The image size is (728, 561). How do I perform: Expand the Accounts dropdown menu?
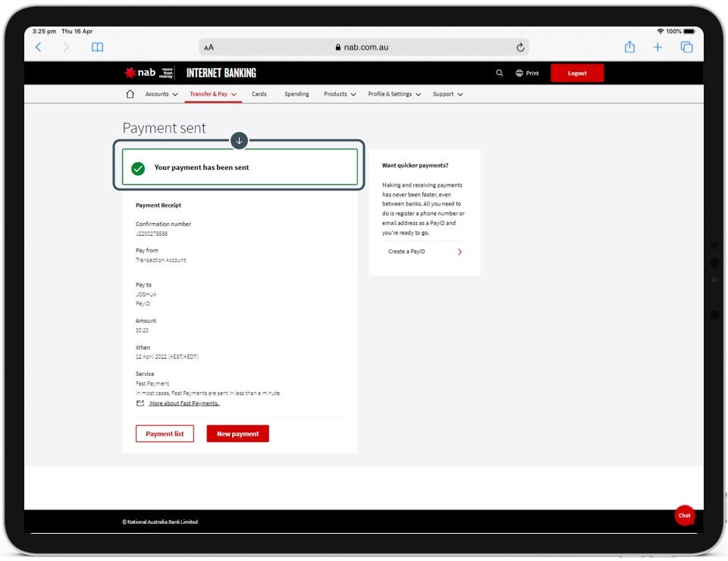(161, 94)
